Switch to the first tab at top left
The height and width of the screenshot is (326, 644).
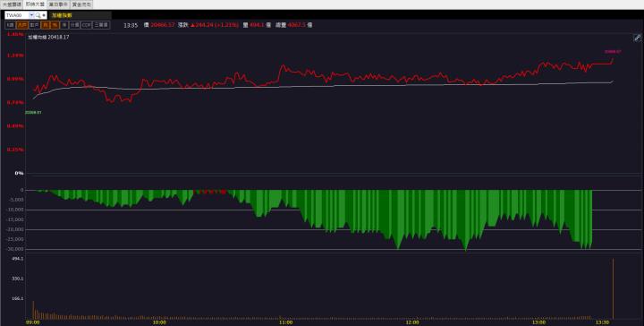click(12, 4)
